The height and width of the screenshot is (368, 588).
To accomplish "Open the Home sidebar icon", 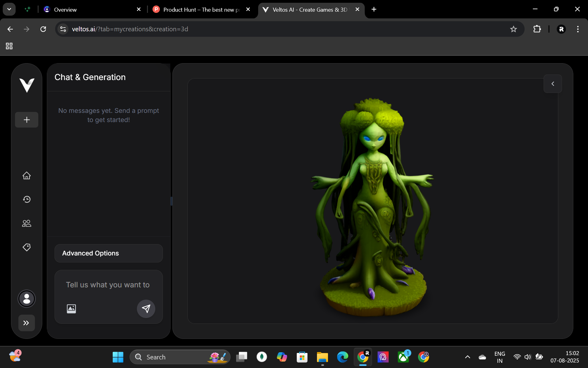I will pos(27,175).
